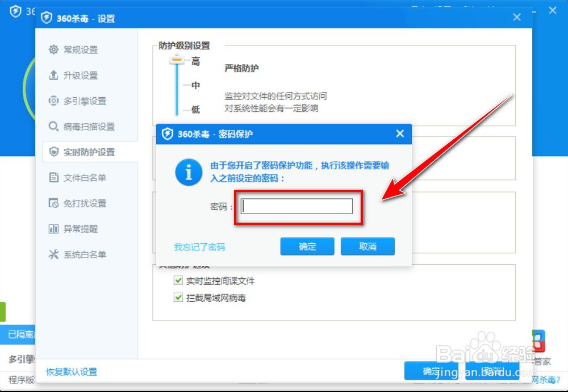Screen dimensions: 568x392
Task: Click the 病毒扫描设置 magnifier icon
Action: (53, 126)
